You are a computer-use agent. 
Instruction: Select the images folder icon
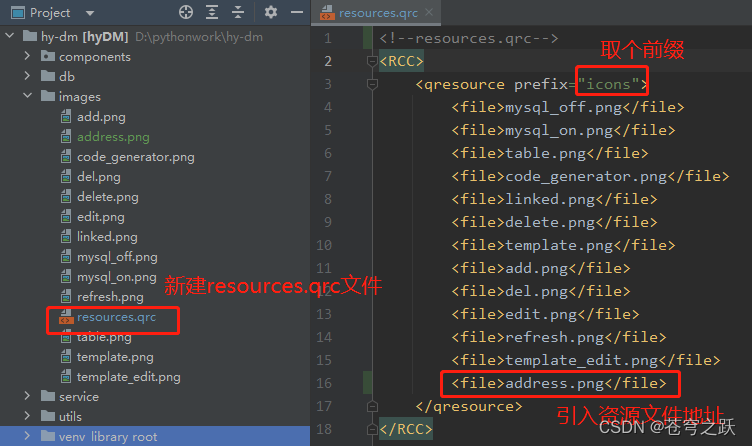coord(47,96)
